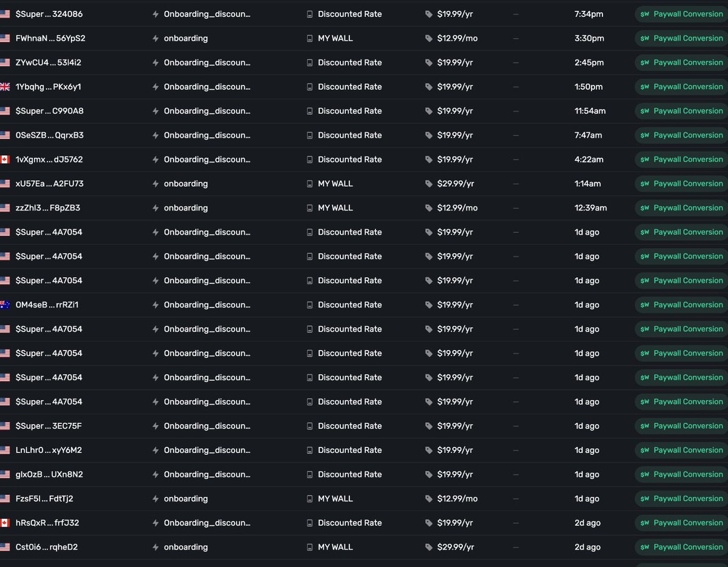
Task: Open user xU57Ea…A2FU73
Action: click(50, 184)
